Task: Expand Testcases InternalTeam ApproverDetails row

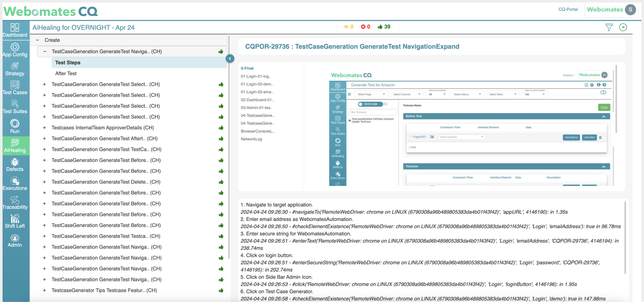Action: click(45, 128)
